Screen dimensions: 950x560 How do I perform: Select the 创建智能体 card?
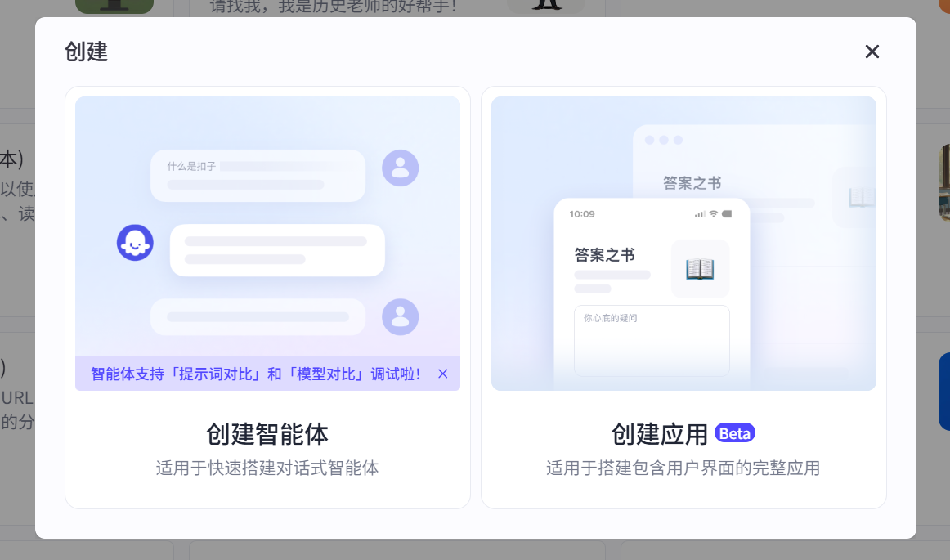(267, 435)
